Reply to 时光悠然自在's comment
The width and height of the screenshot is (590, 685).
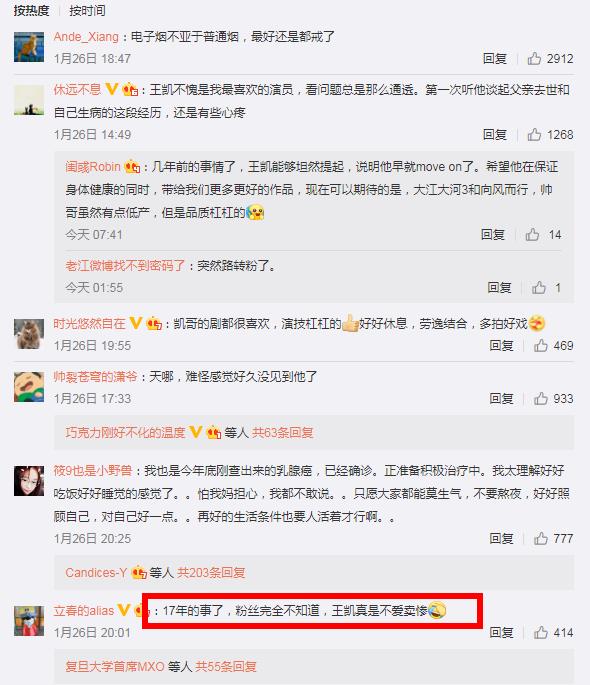[x=501, y=346]
